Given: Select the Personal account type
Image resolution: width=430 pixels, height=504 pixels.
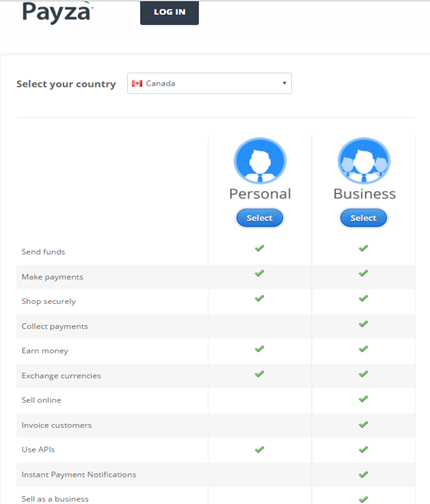Looking at the screenshot, I should (260, 218).
